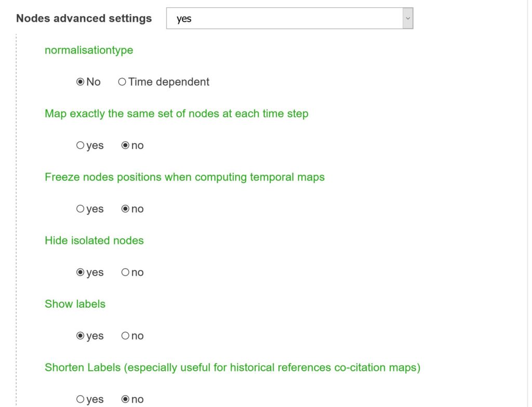Select 'Time dependent' for normalisationtype
Viewport: 532px width, 407px height.
coord(123,82)
